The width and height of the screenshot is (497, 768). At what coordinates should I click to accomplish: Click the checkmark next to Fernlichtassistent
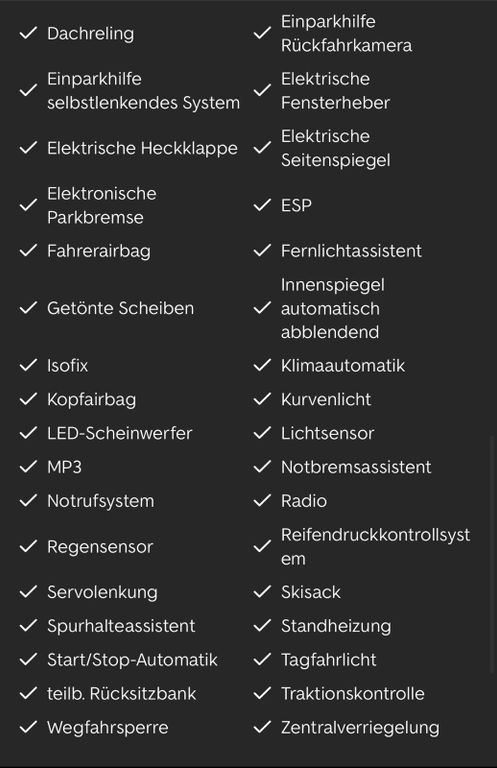coord(262,250)
